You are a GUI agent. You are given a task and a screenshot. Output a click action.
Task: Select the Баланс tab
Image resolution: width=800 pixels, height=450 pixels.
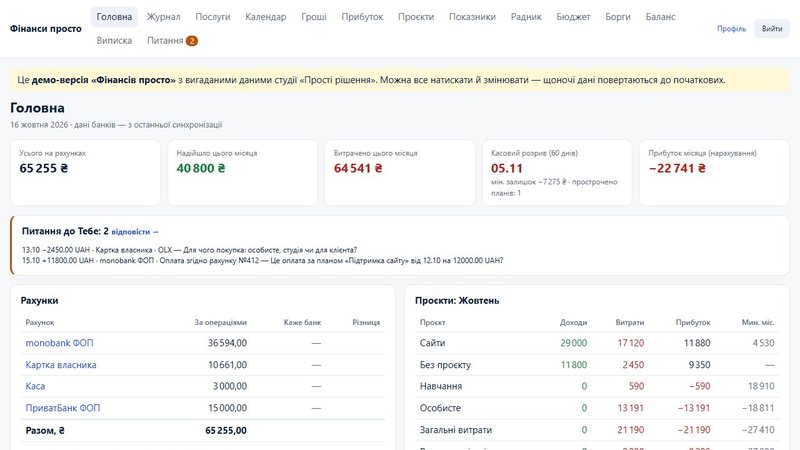point(661,17)
